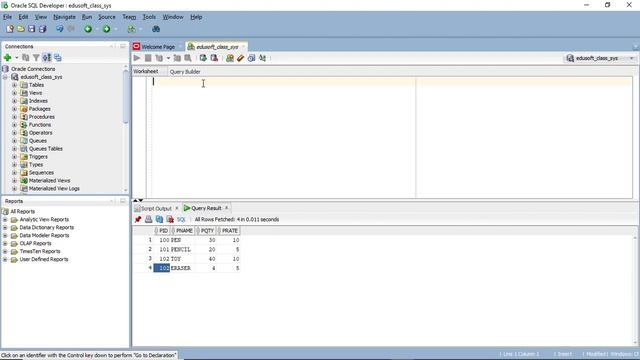Screen dimensions: 640x360
Task: Click the SQL link in Query Result toolbar
Action: [181, 220]
